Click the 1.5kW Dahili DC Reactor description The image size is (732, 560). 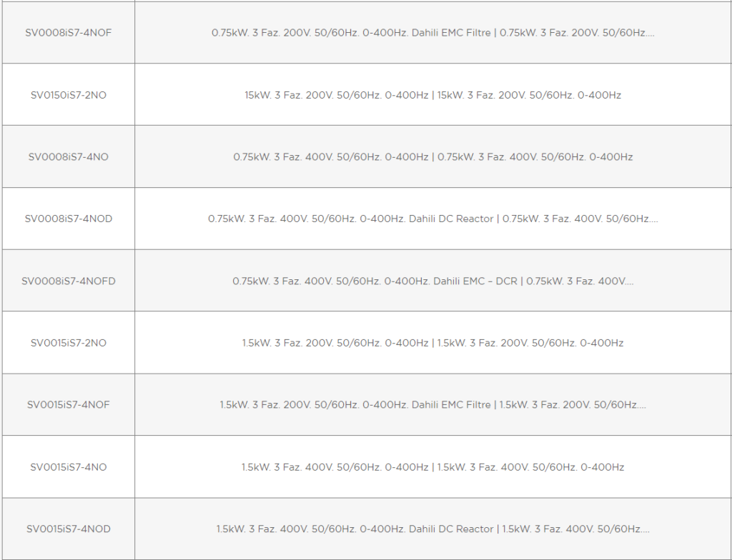(432, 529)
